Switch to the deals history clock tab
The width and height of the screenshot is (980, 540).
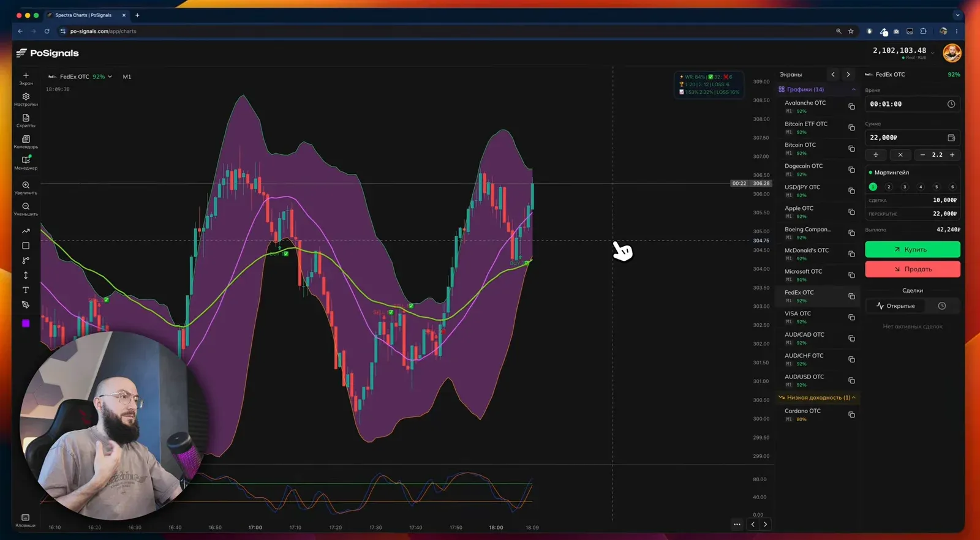[x=942, y=306]
